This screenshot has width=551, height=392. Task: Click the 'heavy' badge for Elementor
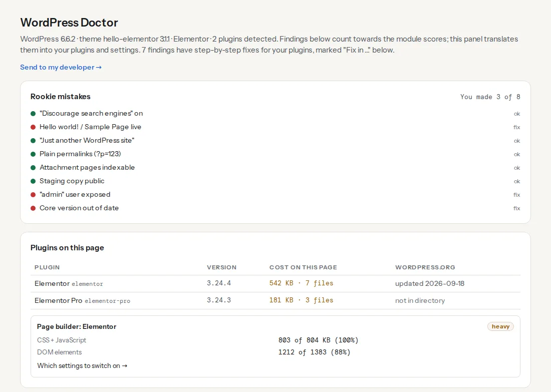pos(500,326)
